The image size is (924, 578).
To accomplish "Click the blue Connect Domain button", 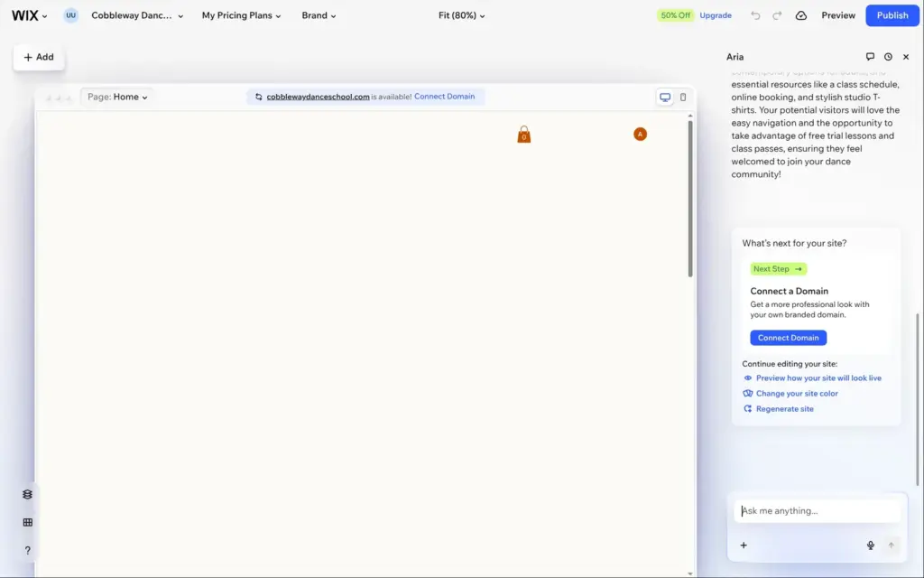I will 788,338.
